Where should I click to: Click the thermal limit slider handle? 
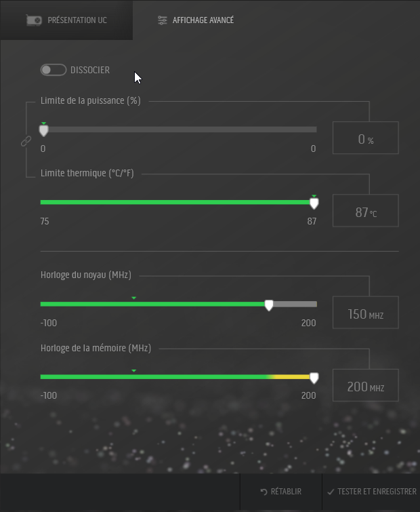[x=314, y=203]
